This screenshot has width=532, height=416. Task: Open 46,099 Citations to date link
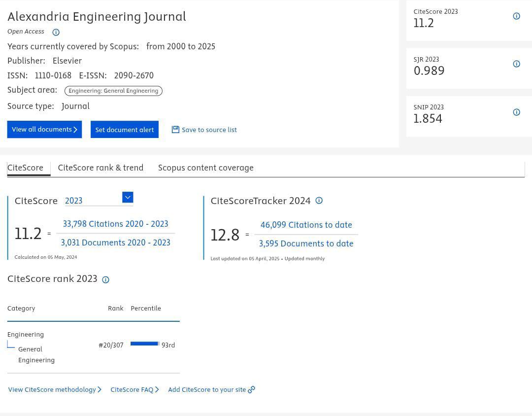point(306,225)
